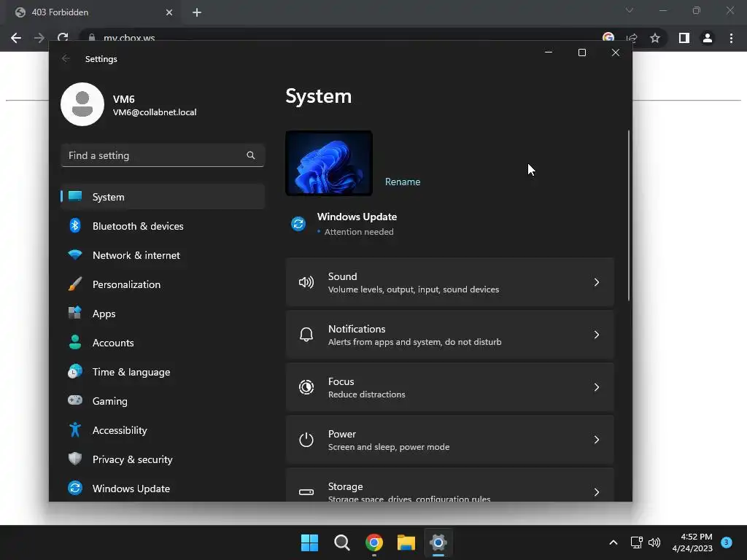Bookmark this page with the star icon
747x560 pixels.
tap(655, 38)
